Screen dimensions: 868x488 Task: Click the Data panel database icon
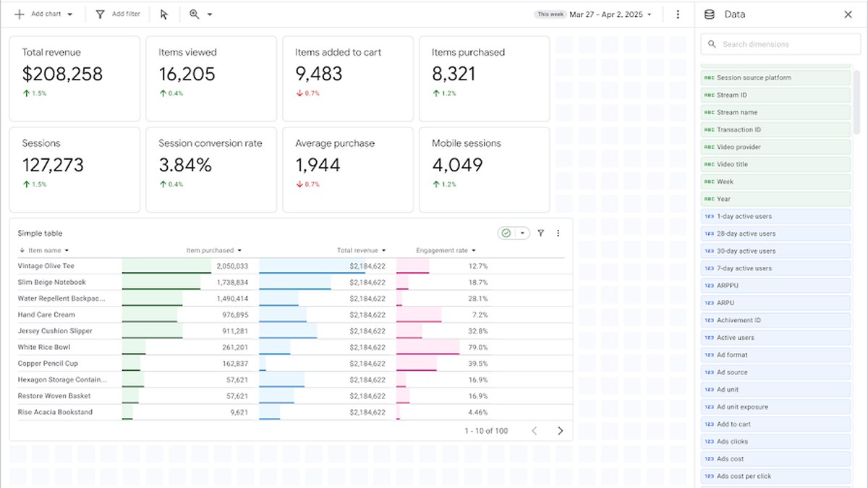[710, 14]
